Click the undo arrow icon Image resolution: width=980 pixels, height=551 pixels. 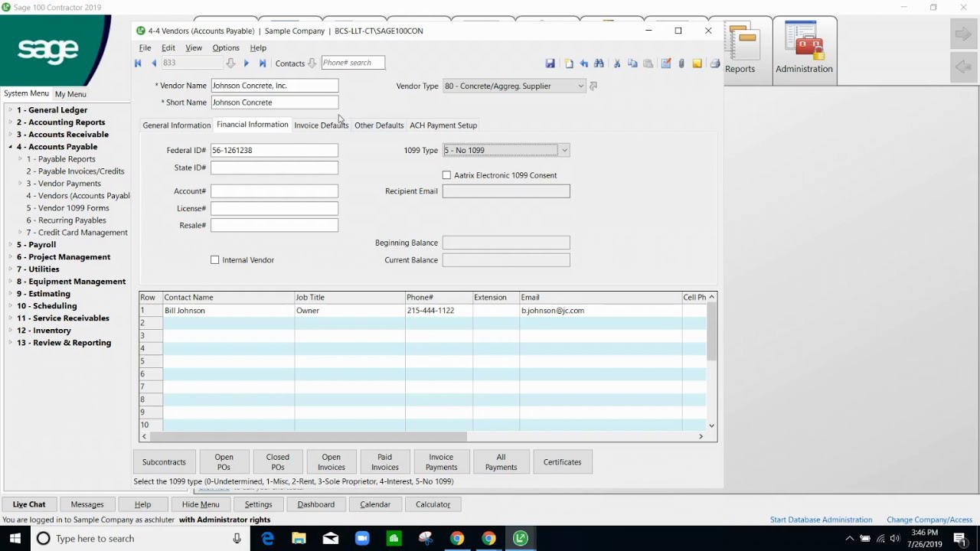pyautogui.click(x=584, y=64)
